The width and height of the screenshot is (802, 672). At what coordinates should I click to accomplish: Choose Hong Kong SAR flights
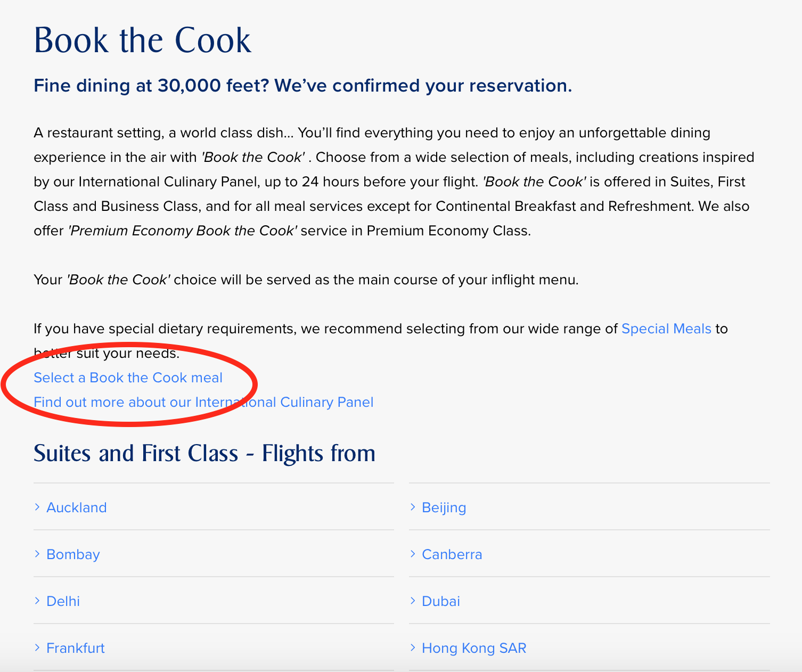[x=474, y=648]
